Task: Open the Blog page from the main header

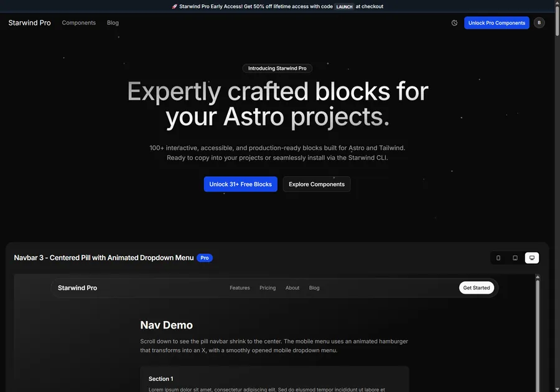Action: (x=113, y=22)
